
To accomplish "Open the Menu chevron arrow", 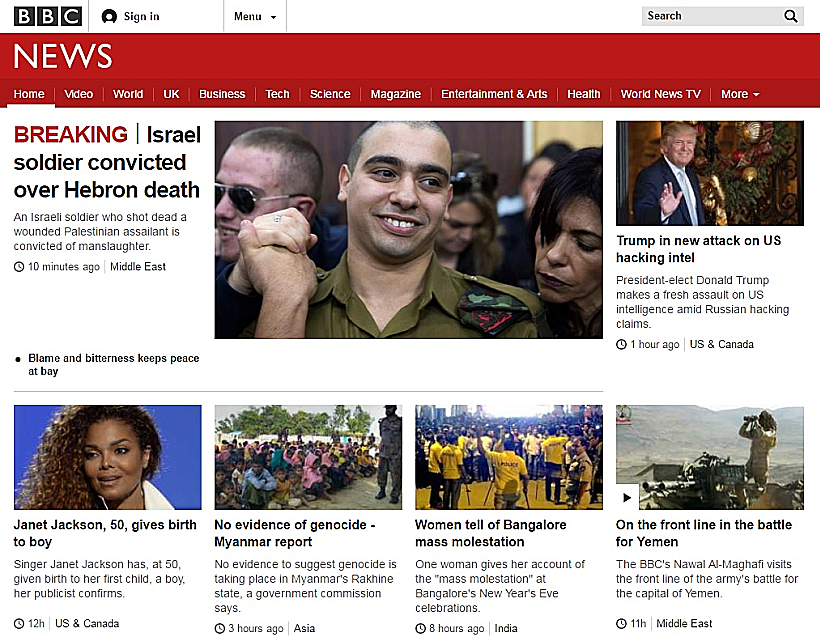I will coord(272,16).
